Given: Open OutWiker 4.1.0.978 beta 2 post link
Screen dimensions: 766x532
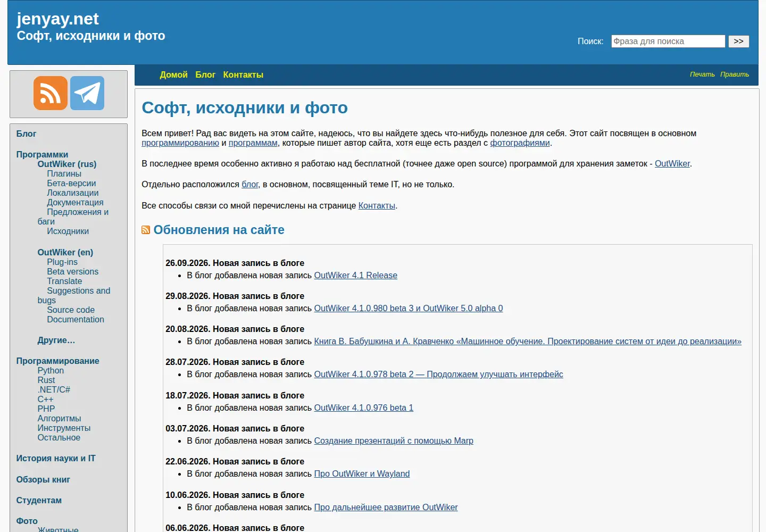Looking at the screenshot, I should (x=438, y=374).
